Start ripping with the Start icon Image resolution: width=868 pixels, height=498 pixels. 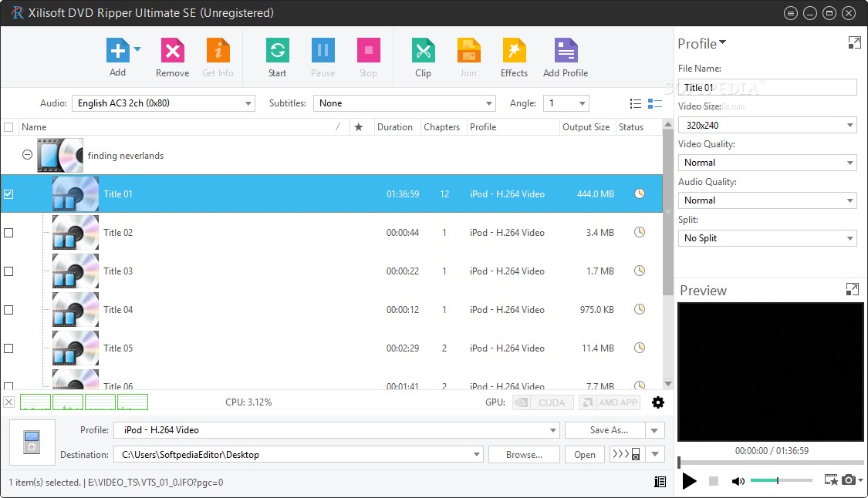click(x=277, y=52)
